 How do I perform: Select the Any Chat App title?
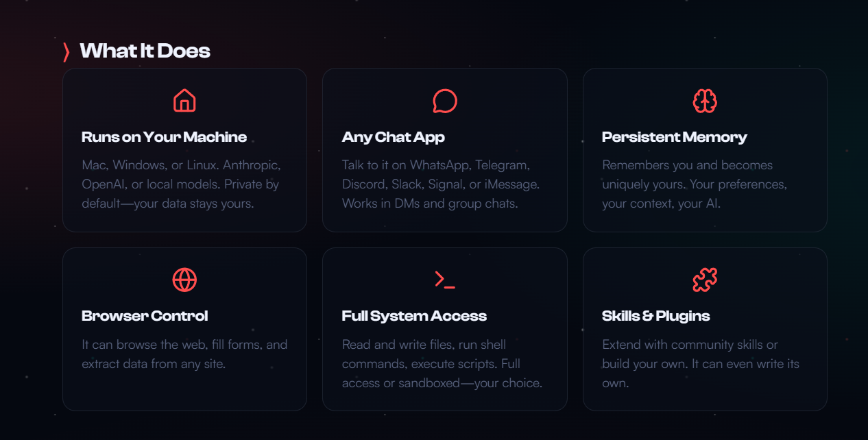(x=394, y=137)
